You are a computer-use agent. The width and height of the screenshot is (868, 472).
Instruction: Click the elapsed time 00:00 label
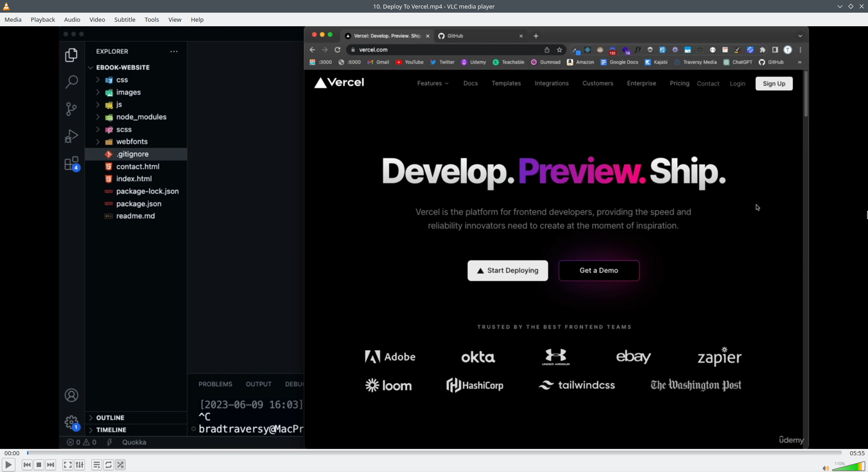(12, 453)
